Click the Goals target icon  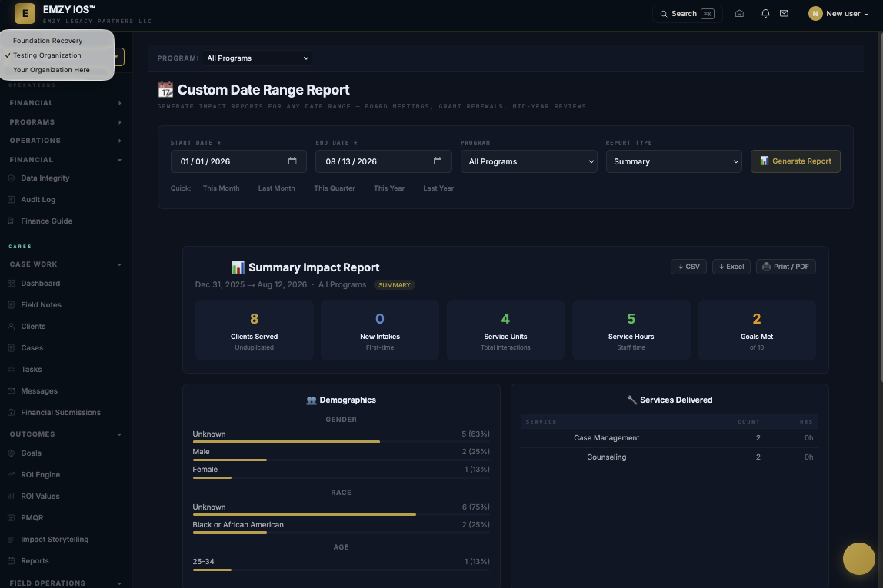[12, 453]
